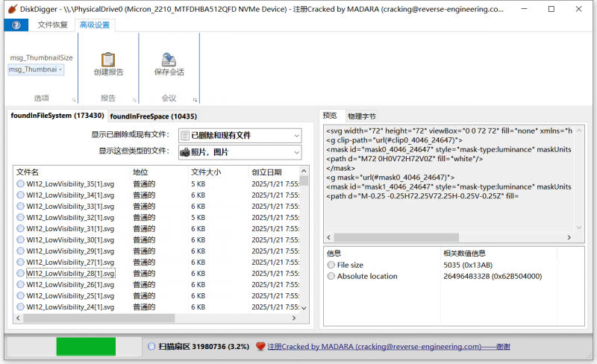Click the 扫描扇区 31980736 (3.2%) status text
This screenshot has height=364, width=597.
(x=204, y=347)
